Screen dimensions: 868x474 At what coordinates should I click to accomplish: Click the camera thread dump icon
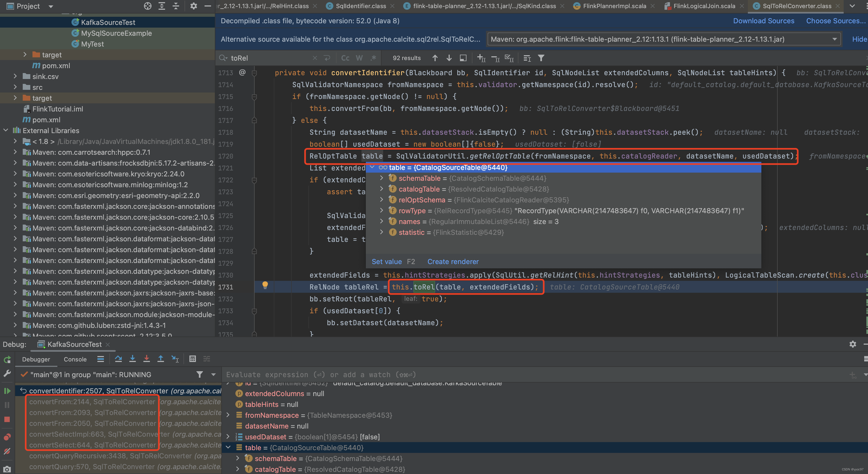point(7,469)
